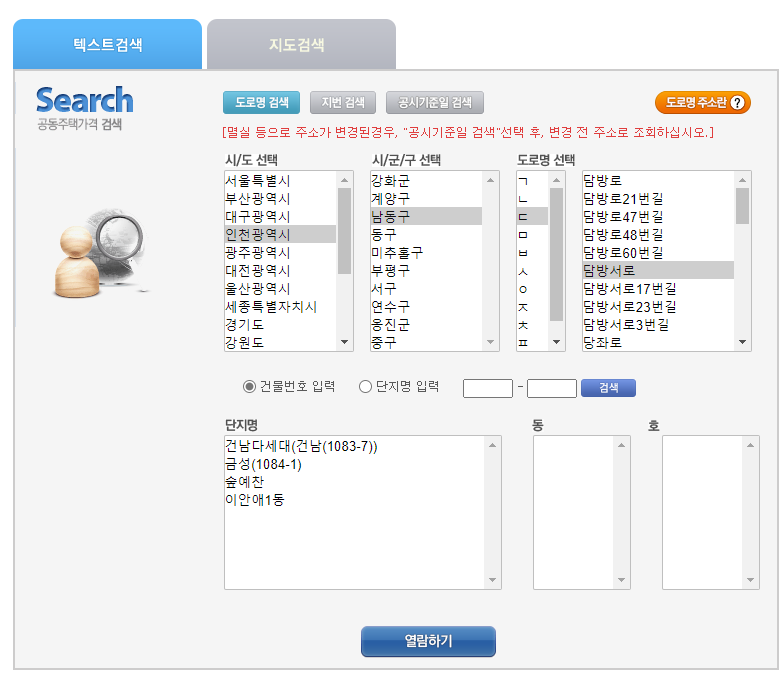The height and width of the screenshot is (677, 782).
Task: Select the 단지명 입력 radio button
Action: [365, 387]
